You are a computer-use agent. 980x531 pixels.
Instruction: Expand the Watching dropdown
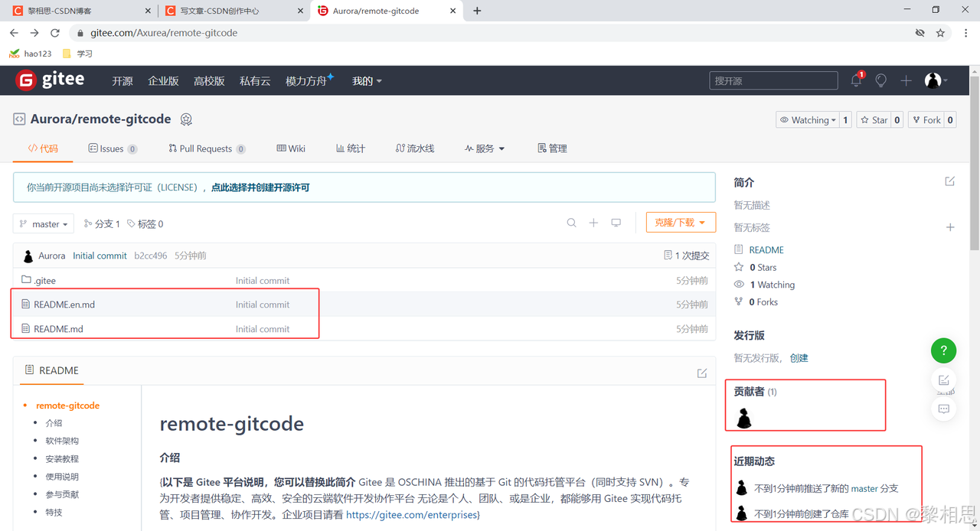pyautogui.click(x=807, y=120)
